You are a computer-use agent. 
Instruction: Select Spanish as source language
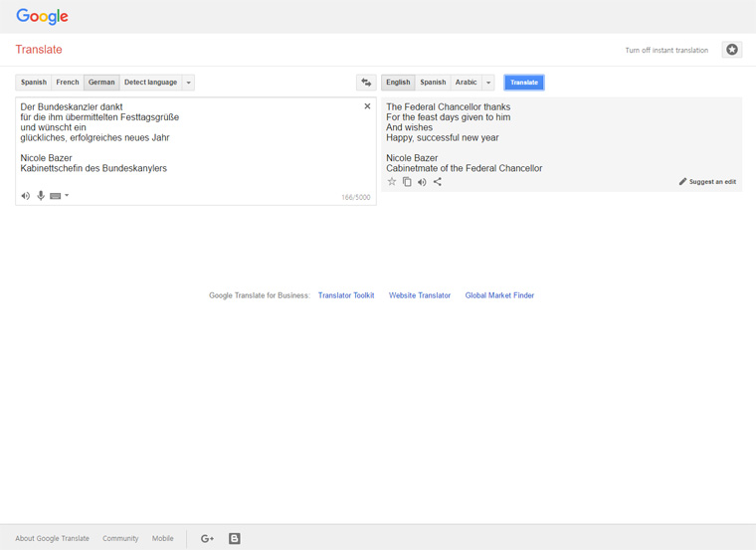(x=34, y=83)
